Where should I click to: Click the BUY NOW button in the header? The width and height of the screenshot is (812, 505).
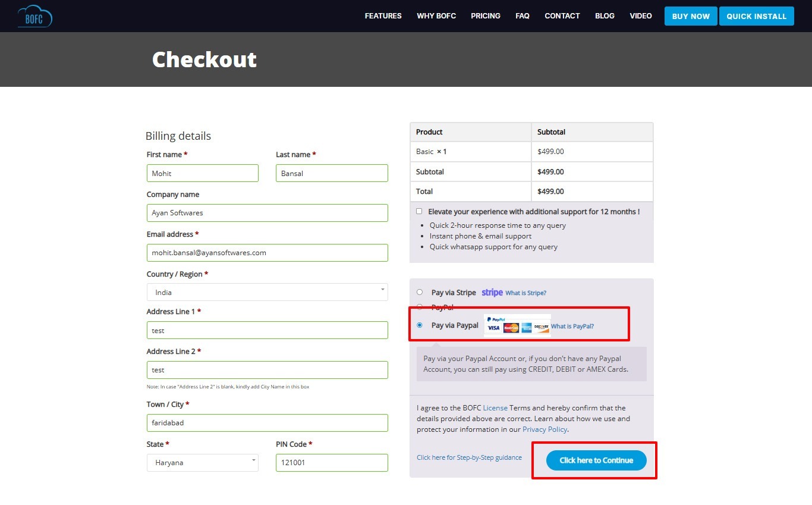[690, 16]
